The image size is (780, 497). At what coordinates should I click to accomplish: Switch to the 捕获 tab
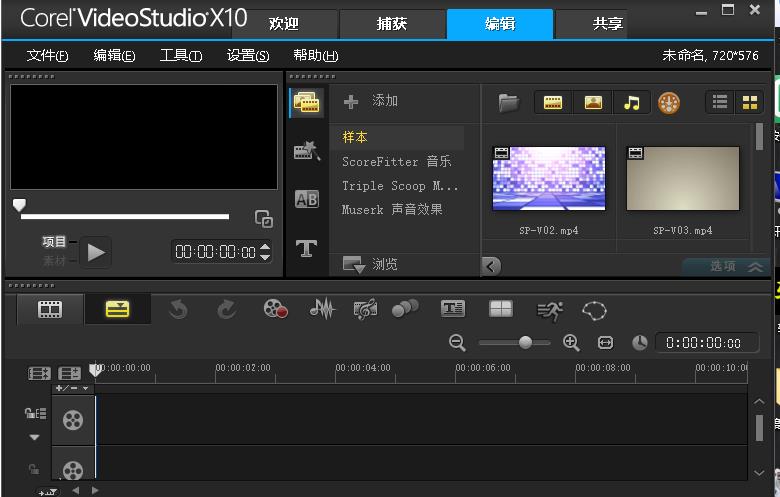coord(392,24)
